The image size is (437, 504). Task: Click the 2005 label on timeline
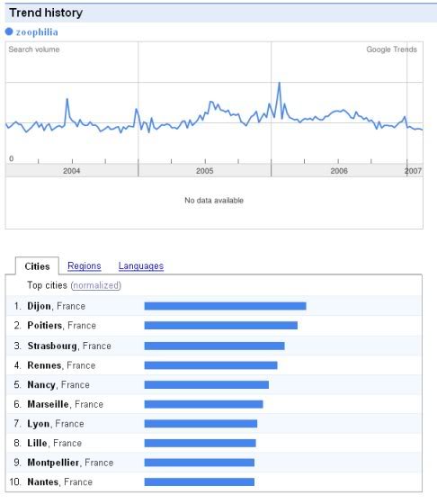coord(204,171)
